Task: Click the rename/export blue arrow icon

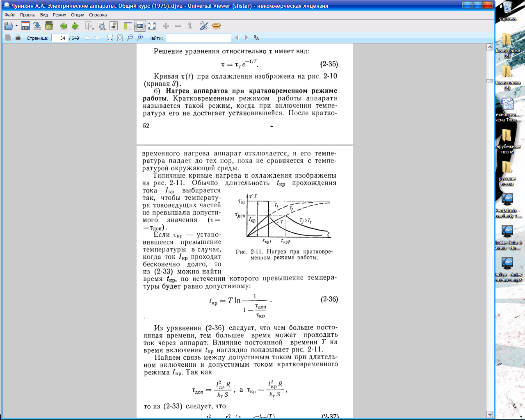Action: [x=37, y=26]
